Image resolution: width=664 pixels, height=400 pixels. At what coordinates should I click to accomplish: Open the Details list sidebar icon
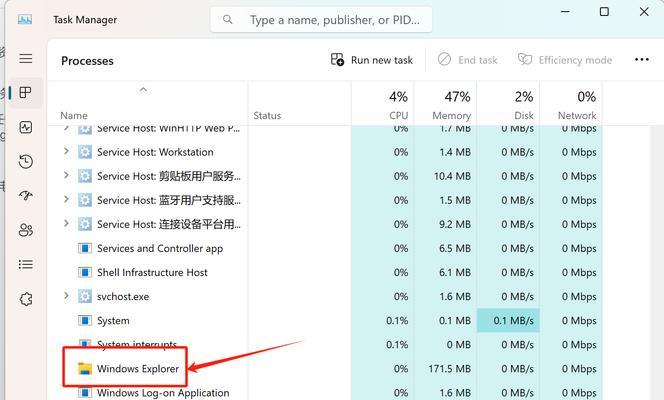tap(26, 265)
